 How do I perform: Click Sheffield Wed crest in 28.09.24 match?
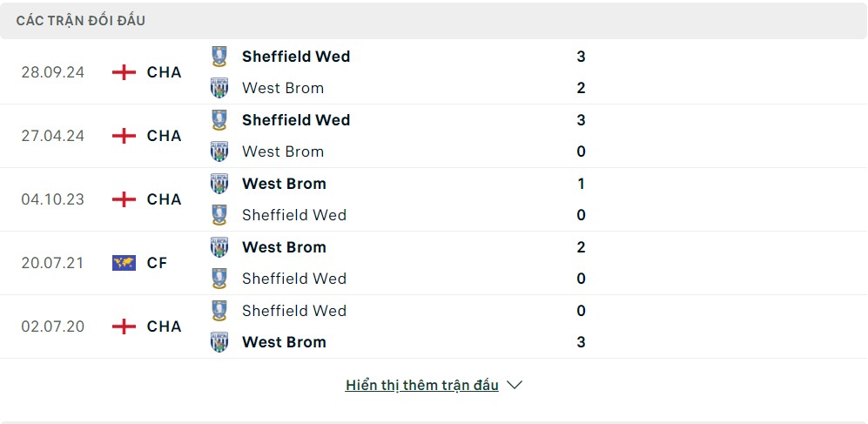point(219,57)
